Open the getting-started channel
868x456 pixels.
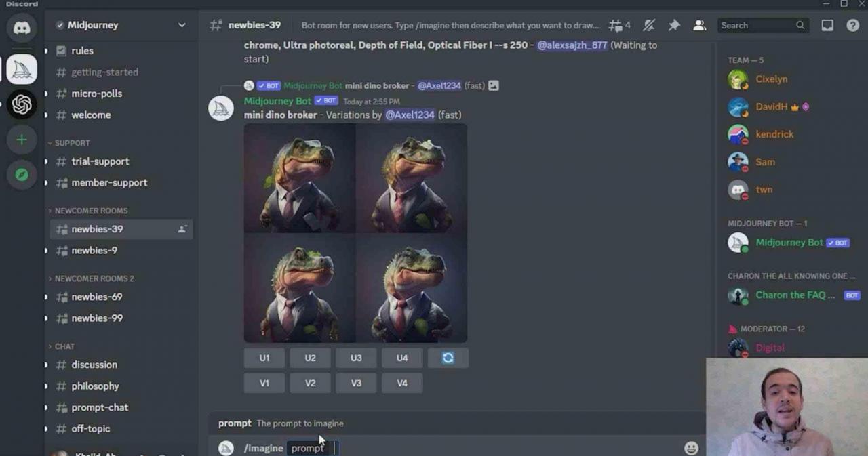pos(104,72)
